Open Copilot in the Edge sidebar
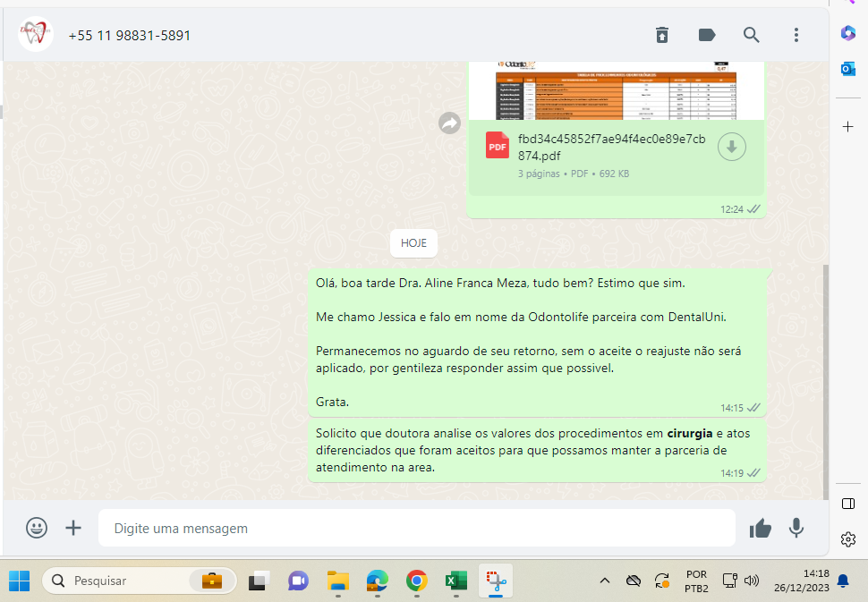The height and width of the screenshot is (602, 868). coord(848,32)
